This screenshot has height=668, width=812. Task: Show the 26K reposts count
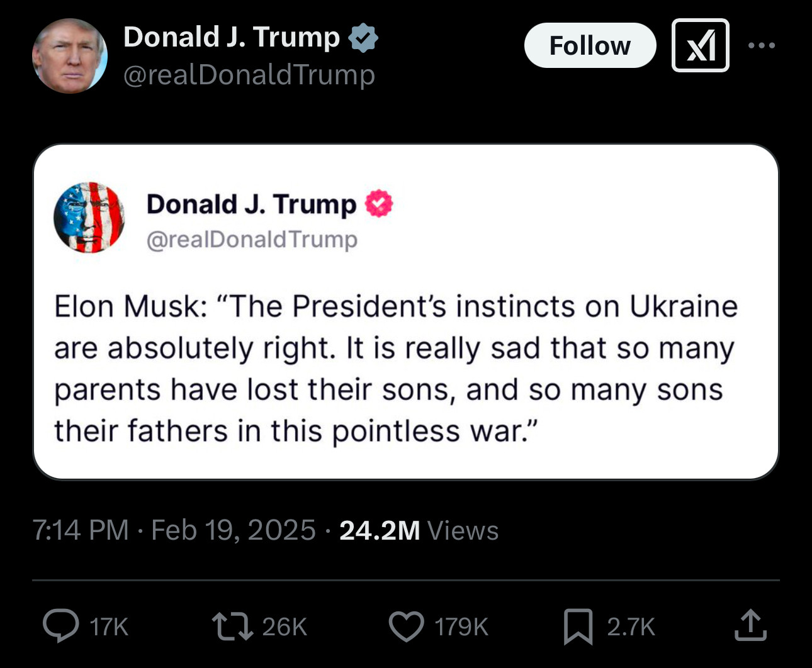pos(285,627)
